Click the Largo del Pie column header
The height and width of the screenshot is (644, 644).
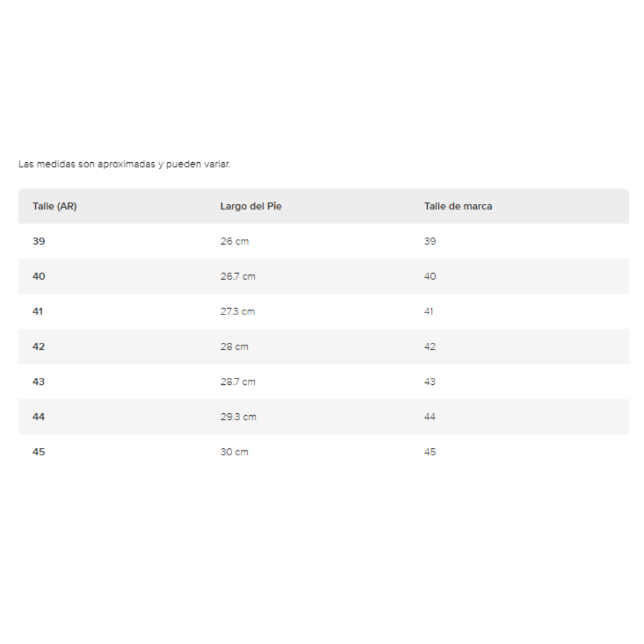coord(251,206)
